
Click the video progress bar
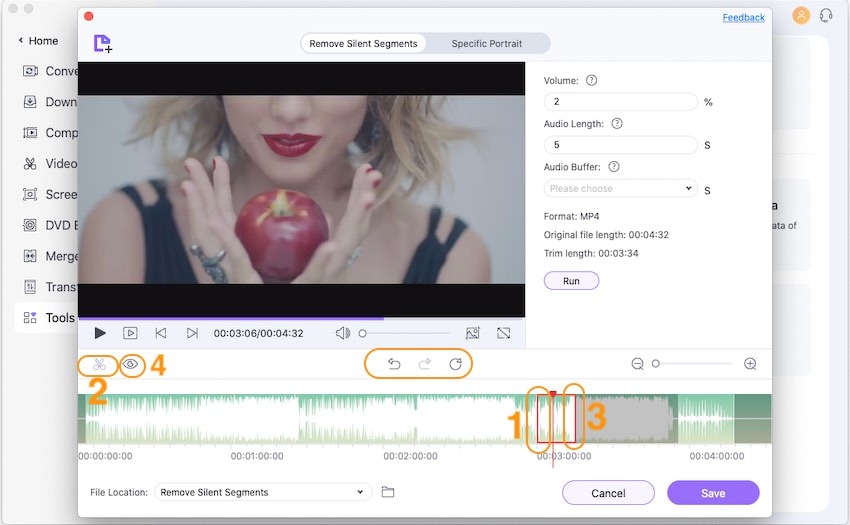point(301,318)
